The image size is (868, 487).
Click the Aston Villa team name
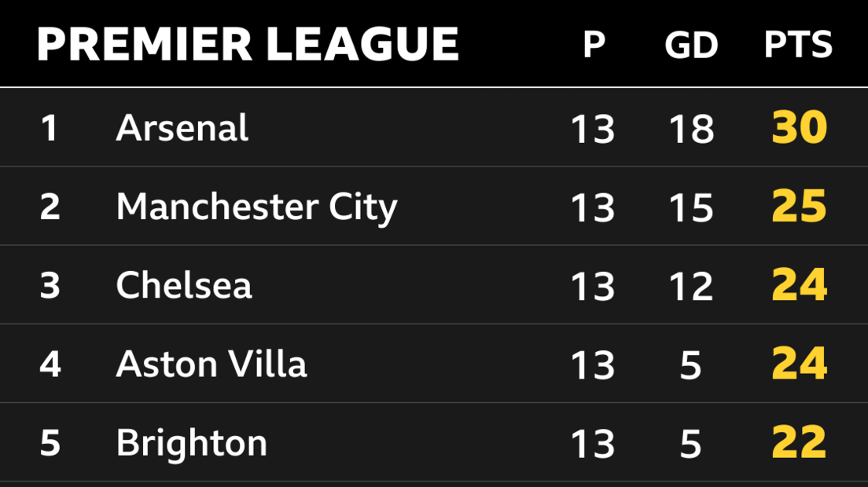click(x=211, y=364)
